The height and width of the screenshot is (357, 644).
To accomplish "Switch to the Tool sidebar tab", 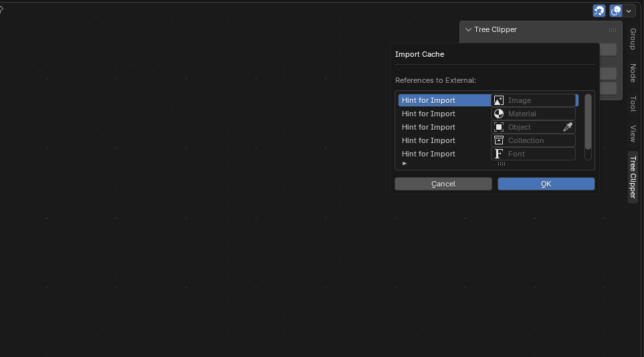I will (633, 104).
